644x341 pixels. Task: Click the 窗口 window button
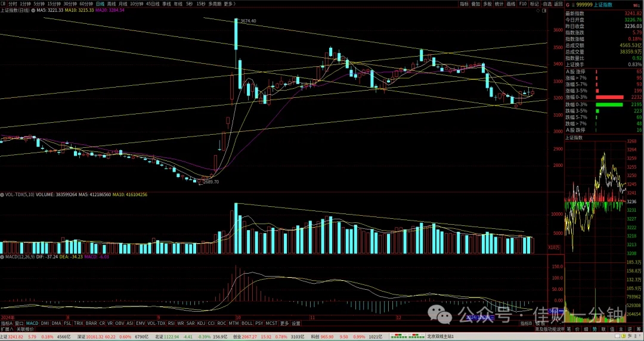(x=19, y=323)
